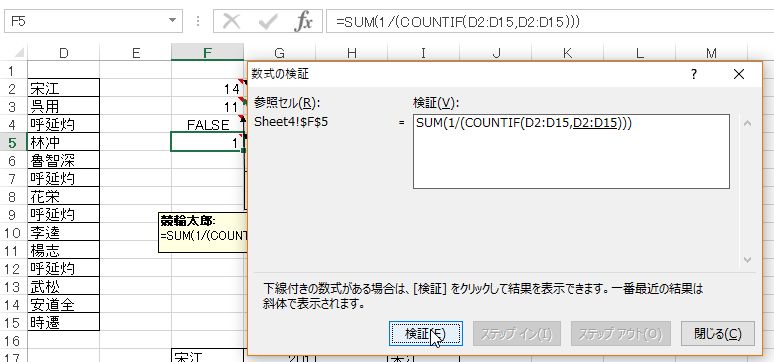Click formula bar options dots handle
774x362 pixels.
coord(197,21)
